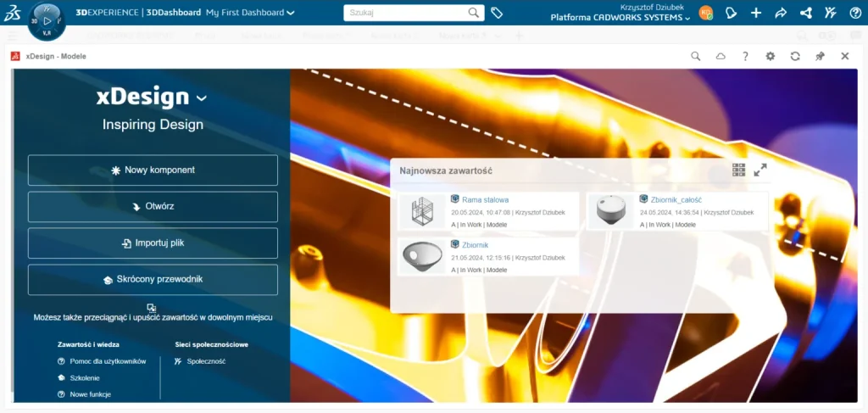868x413 pixels.
Task: Click the drag-and-drop icon below the guide button
Action: [x=152, y=308]
